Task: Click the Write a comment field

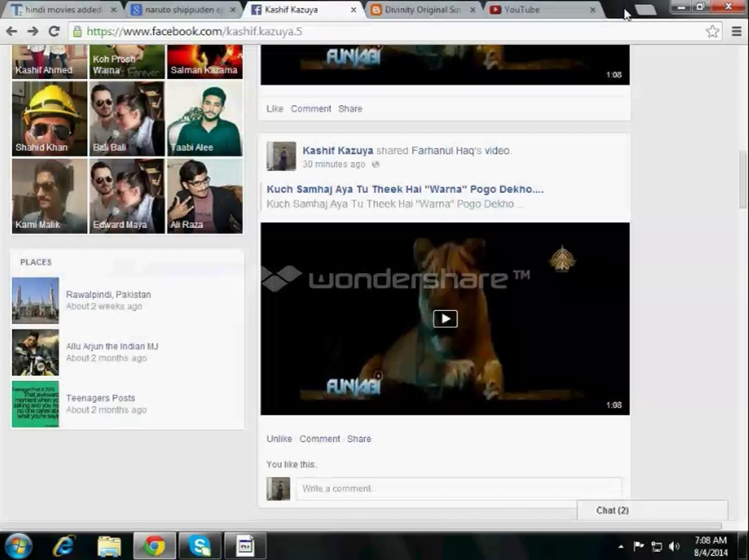Action: tap(459, 489)
